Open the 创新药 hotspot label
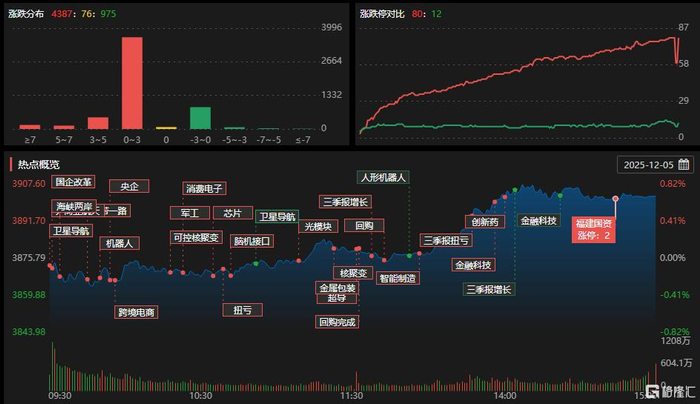700x404 pixels. (485, 221)
